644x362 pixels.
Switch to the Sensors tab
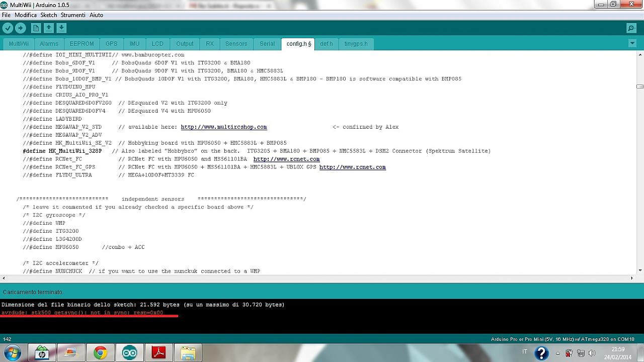coord(236,44)
